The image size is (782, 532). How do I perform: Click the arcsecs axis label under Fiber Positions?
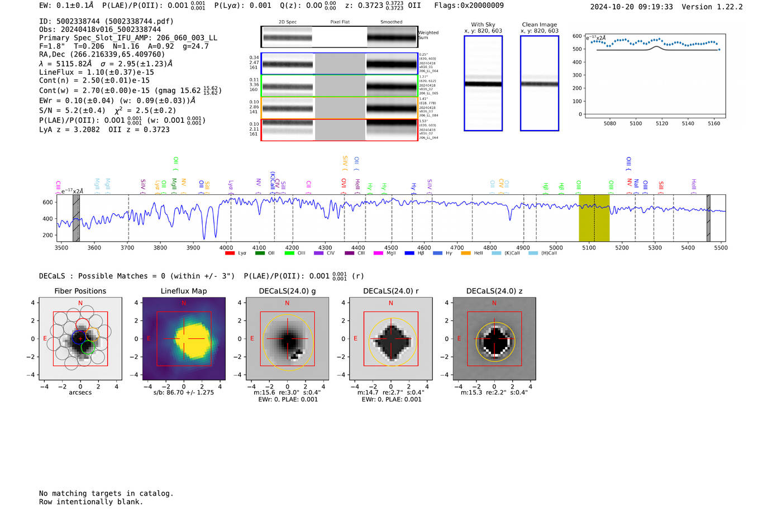point(80,392)
